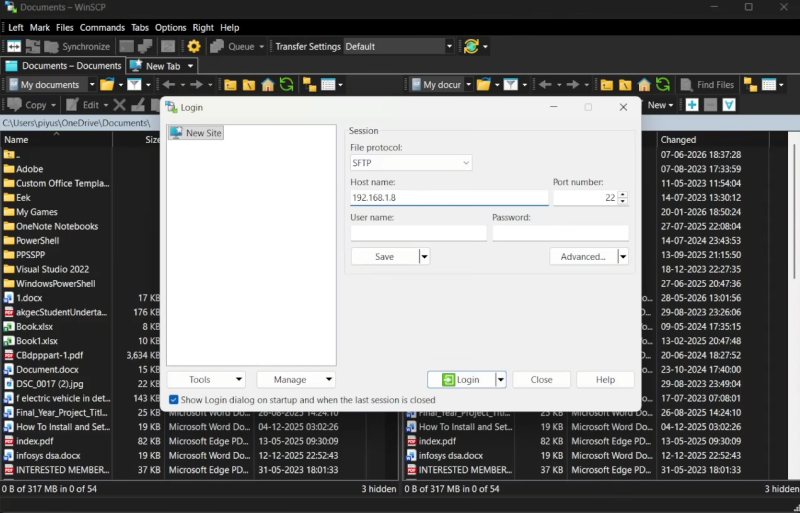
Task: Uncheck Show Login dialog on startup checkbox
Action: point(173,400)
